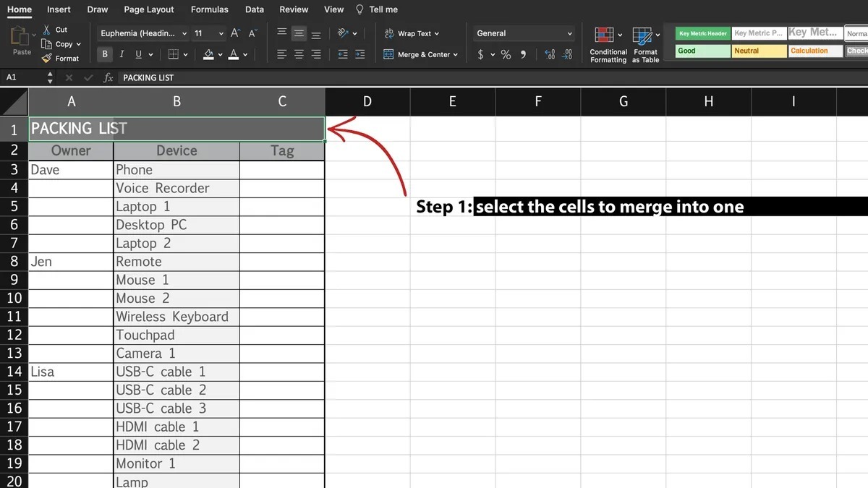Select the Format painter brush

point(47,59)
